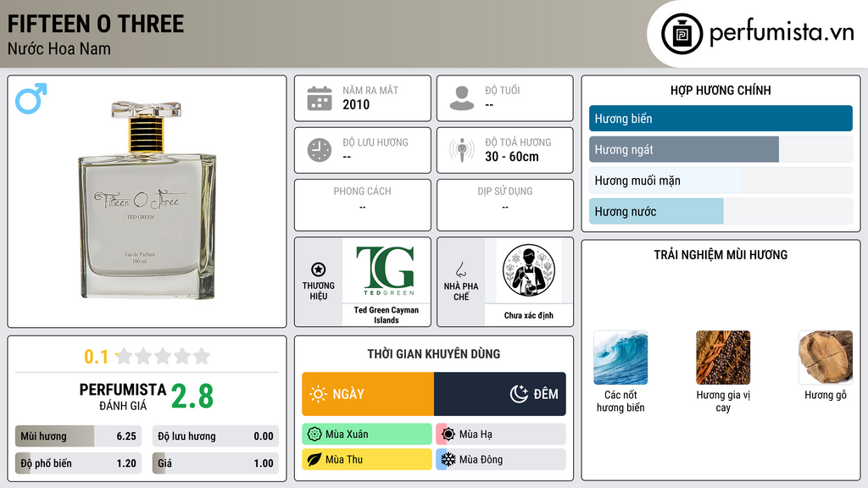Click the Độ phổ biến 1.20 score bar
This screenshot has height=488, width=868.
coord(78,463)
